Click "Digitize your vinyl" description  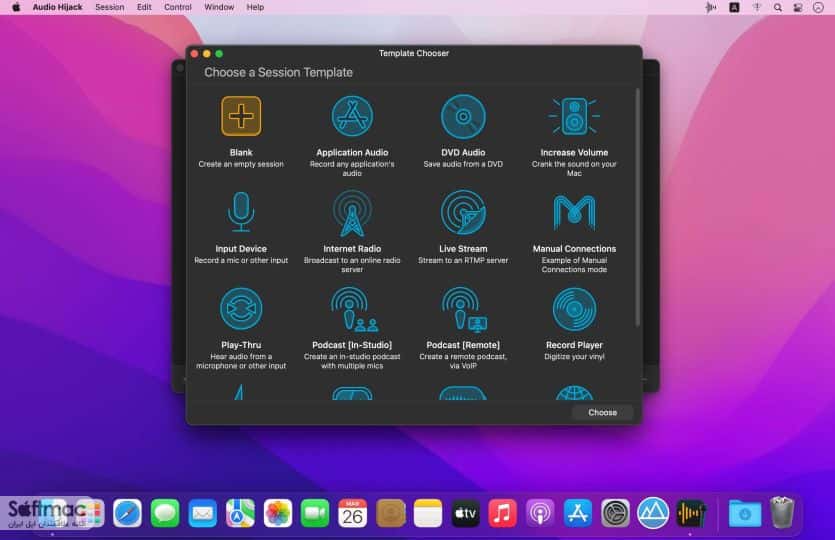coord(574,357)
